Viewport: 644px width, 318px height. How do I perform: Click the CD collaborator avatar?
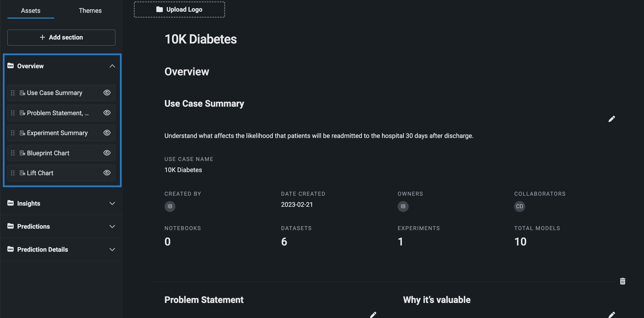click(520, 207)
